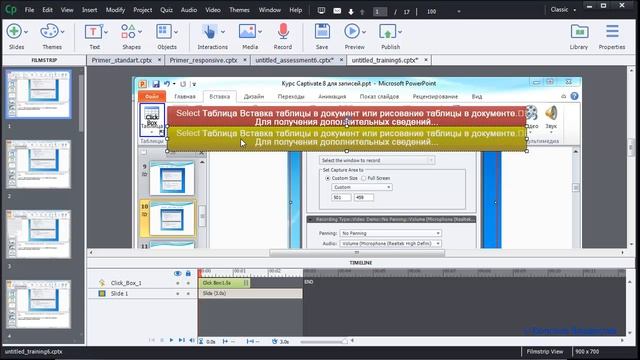The height and width of the screenshot is (360, 640).
Task: Open the Slides tool in the toolbar
Action: 14,31
